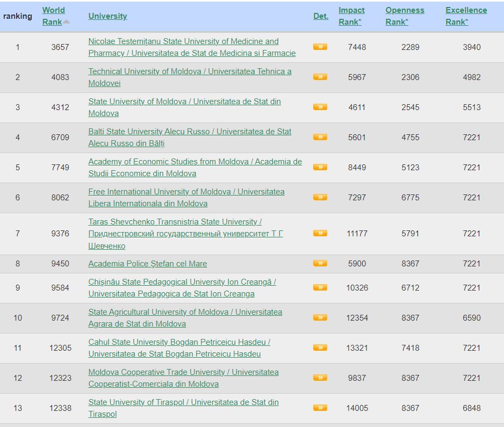The width and height of the screenshot is (504, 427).
Task: Click the World Rank sort arrow indicator
Action: point(67,22)
